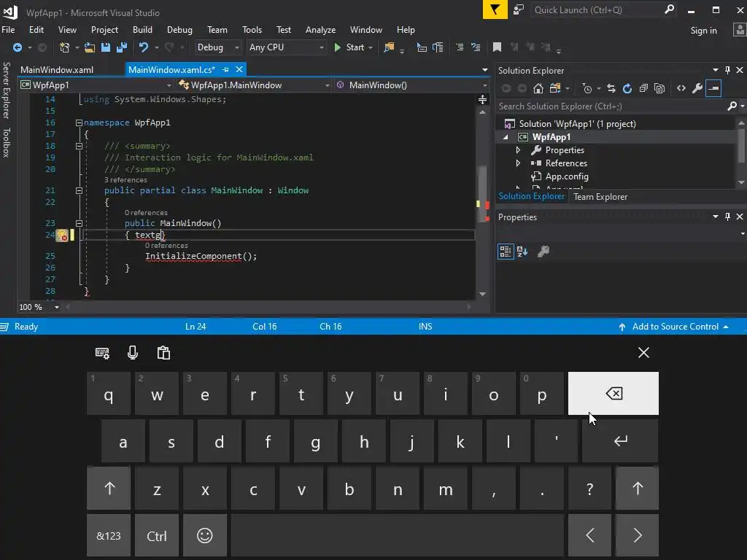Comment out the selected lines
This screenshot has height=560, width=747.
click(460, 47)
